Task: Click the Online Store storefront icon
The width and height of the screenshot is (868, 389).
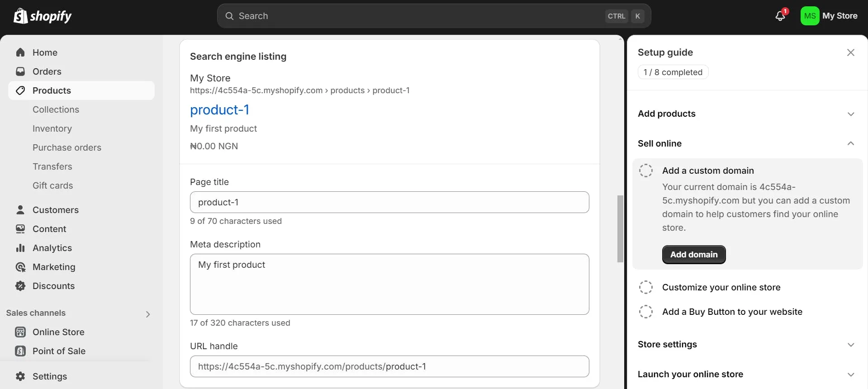Action: click(x=20, y=332)
